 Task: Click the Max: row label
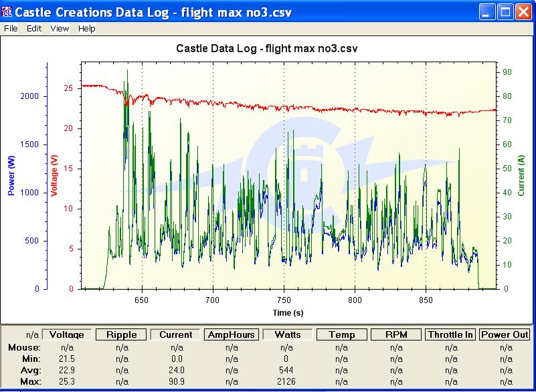pos(31,381)
